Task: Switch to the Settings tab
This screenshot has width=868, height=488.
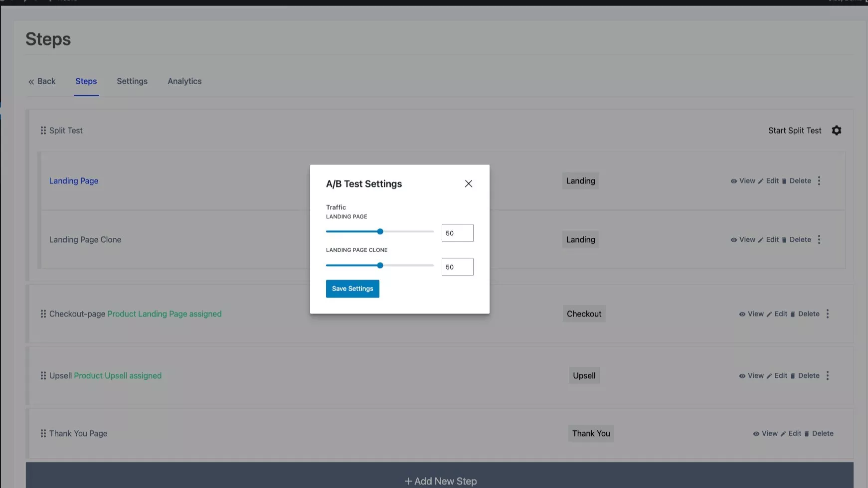Action: (132, 81)
